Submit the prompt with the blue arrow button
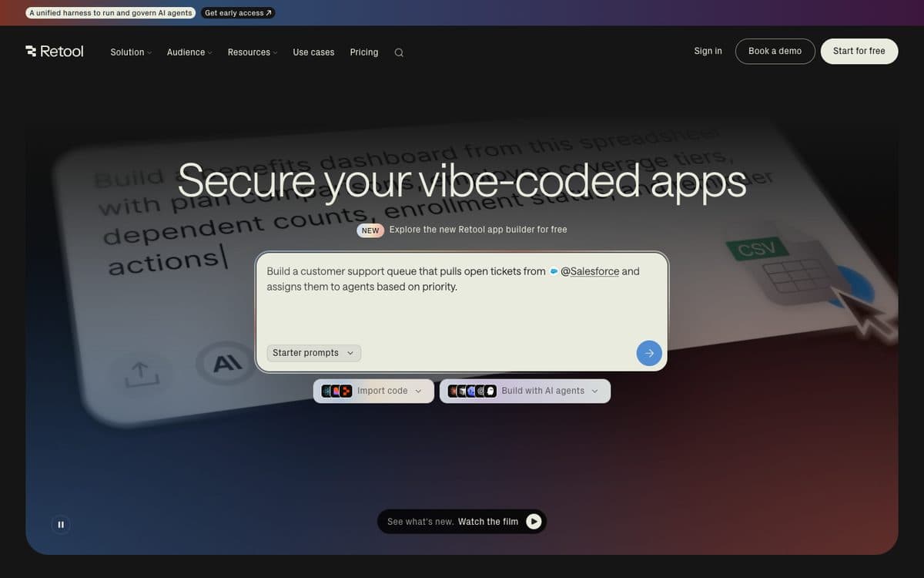924x578 pixels. click(x=649, y=353)
